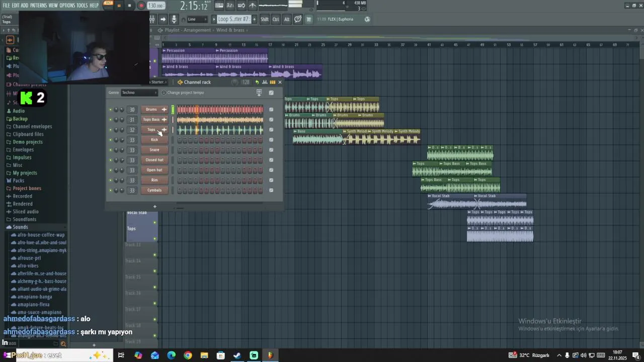
Task: Click the Ctrl modifier button
Action: (x=276, y=19)
